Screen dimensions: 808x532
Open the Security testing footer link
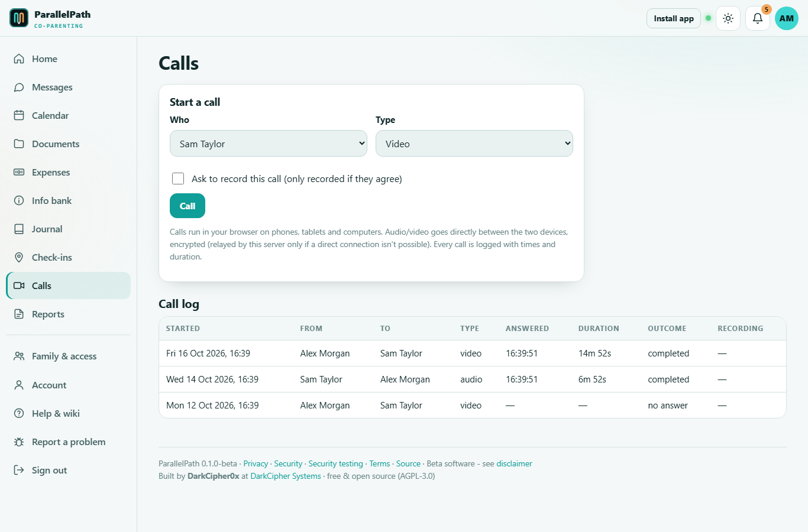[x=335, y=463]
